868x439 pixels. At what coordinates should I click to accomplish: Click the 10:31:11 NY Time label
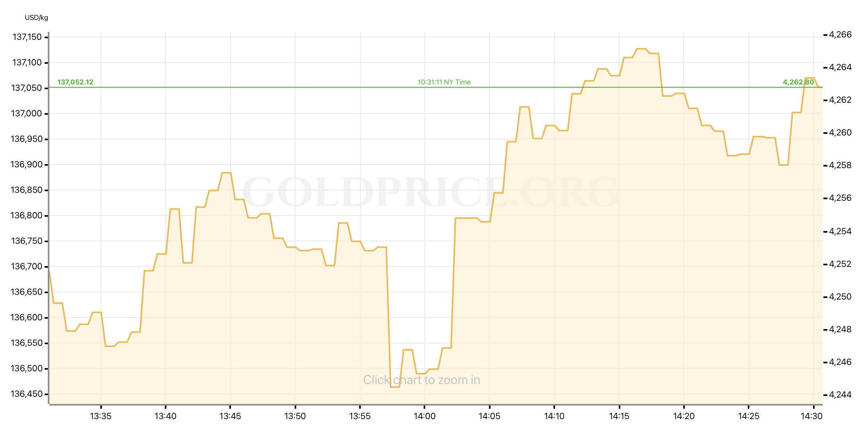[x=444, y=82]
